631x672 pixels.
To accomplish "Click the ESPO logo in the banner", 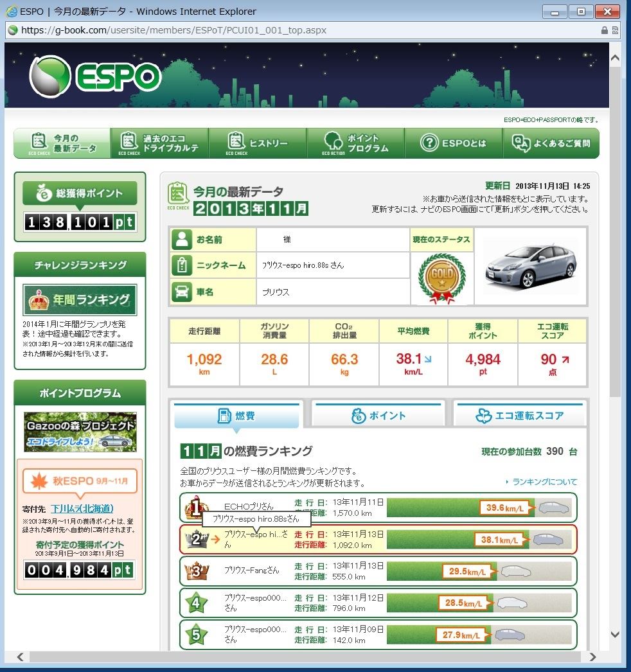I will 95,76.
